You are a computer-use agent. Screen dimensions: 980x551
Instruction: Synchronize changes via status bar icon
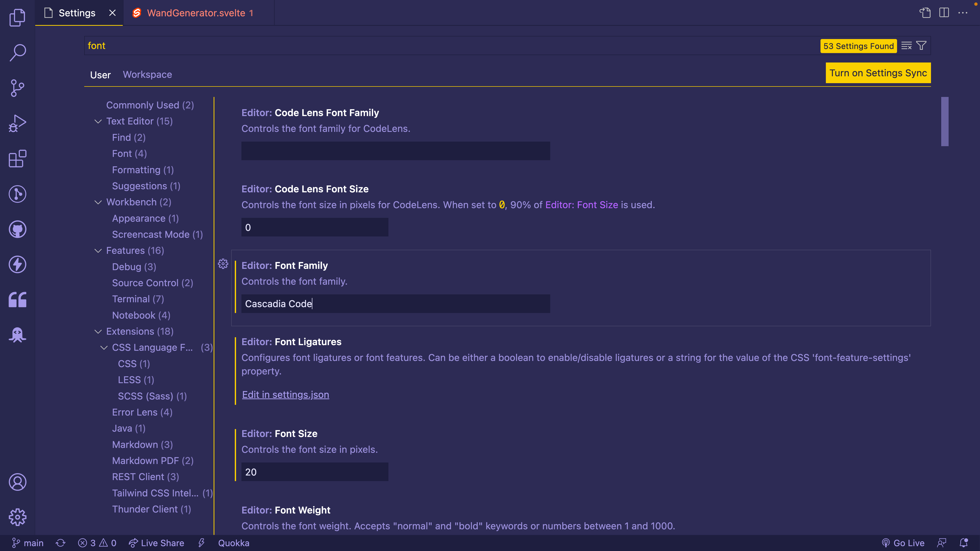(x=61, y=543)
